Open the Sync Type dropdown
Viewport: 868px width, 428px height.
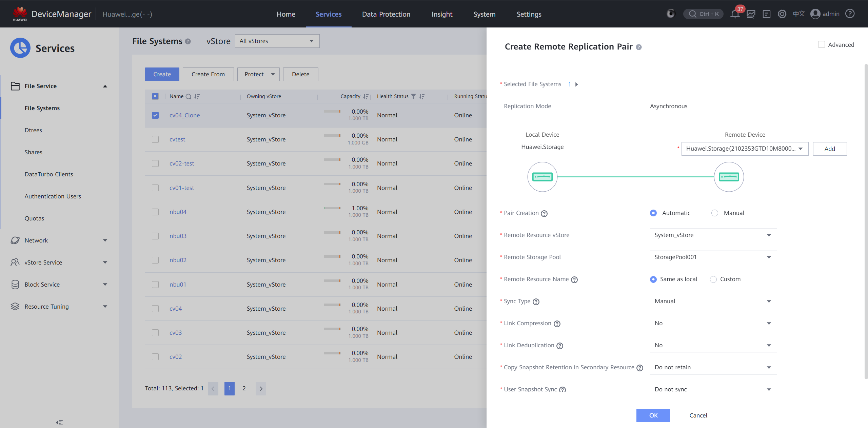713,301
